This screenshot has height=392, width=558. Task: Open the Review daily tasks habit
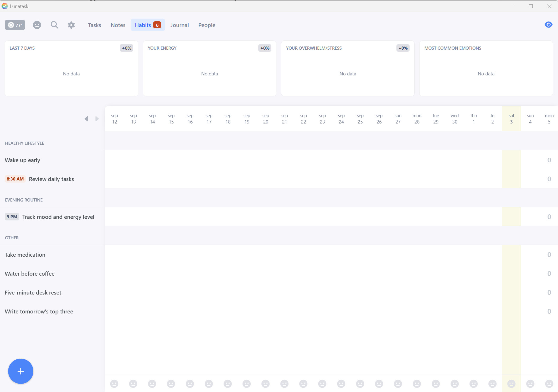pyautogui.click(x=51, y=179)
